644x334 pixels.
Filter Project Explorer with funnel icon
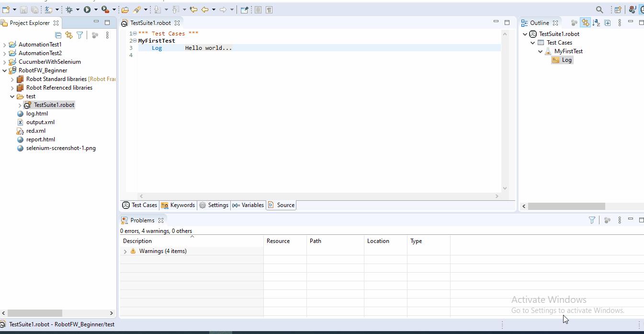(x=80, y=35)
